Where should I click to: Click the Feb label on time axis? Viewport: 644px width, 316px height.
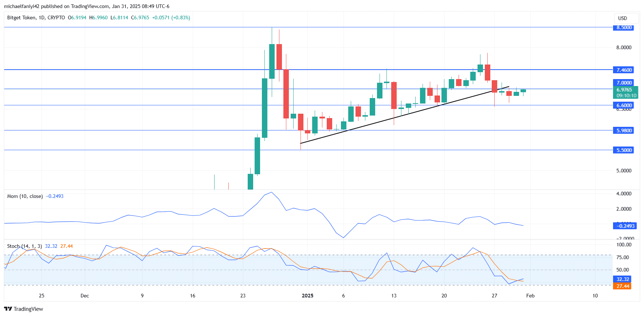[x=530, y=296]
